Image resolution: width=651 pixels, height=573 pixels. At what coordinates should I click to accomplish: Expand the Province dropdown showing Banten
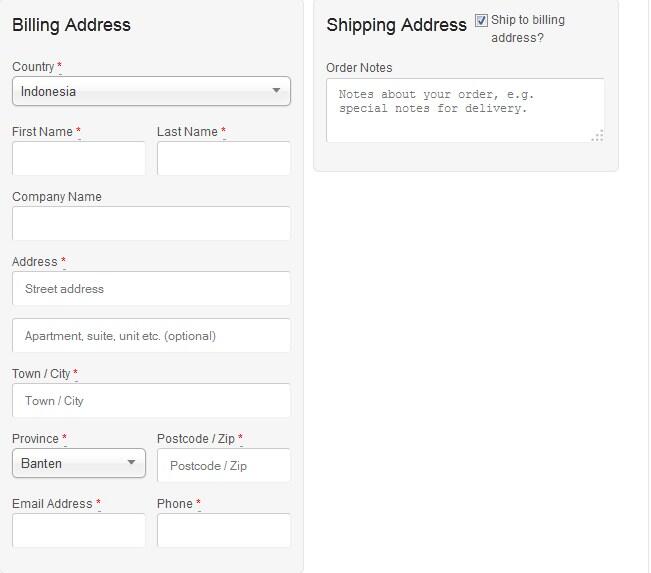point(78,463)
